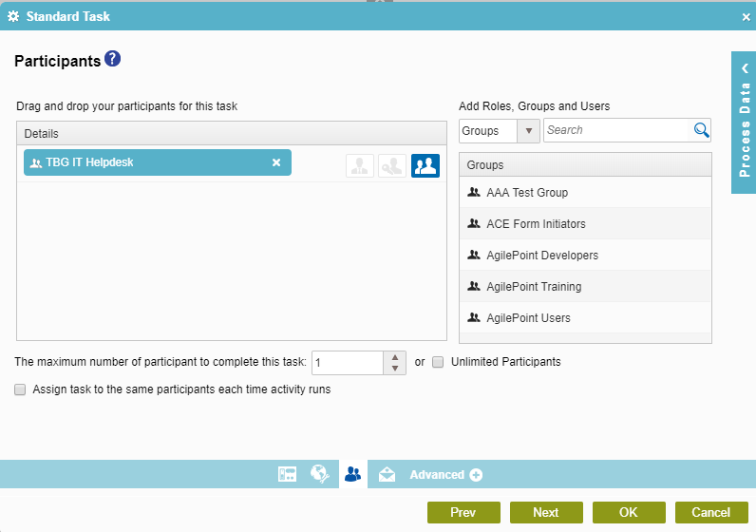The width and height of the screenshot is (756, 532).
Task: Click the Cancel button
Action: tap(710, 512)
